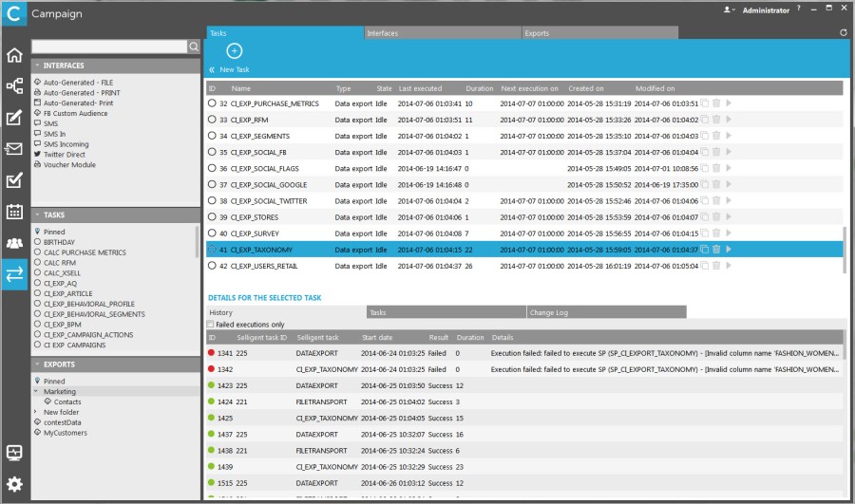Collapse the INTERFACES panel section
The image size is (855, 504).
37,65
